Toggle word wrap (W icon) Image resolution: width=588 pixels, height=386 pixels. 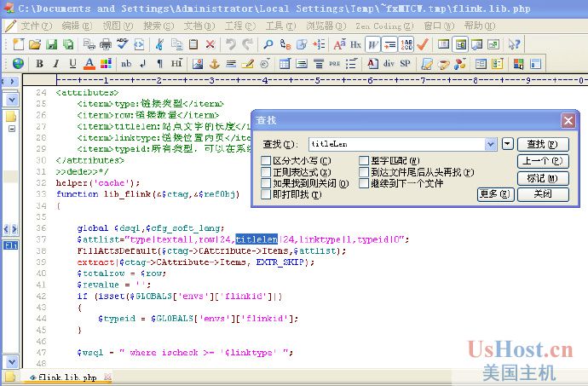[x=372, y=44]
